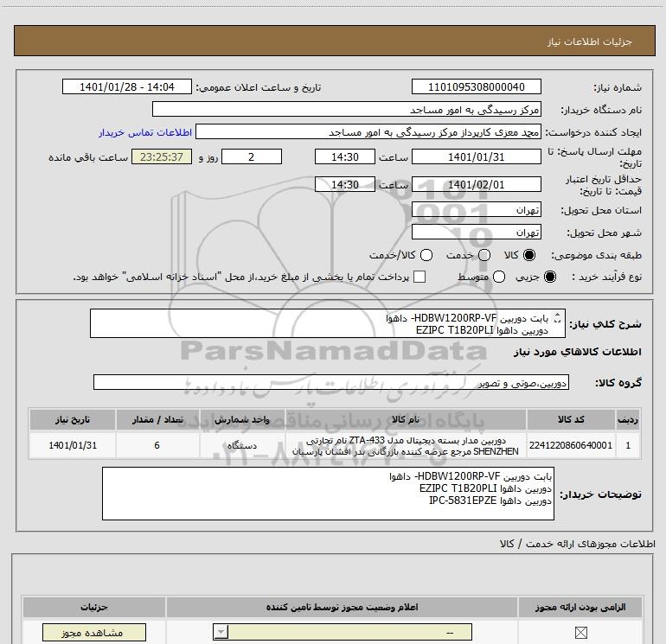Click the مشاهده مجوز button
Image resolution: width=666 pixels, height=644 pixels.
pos(94,633)
